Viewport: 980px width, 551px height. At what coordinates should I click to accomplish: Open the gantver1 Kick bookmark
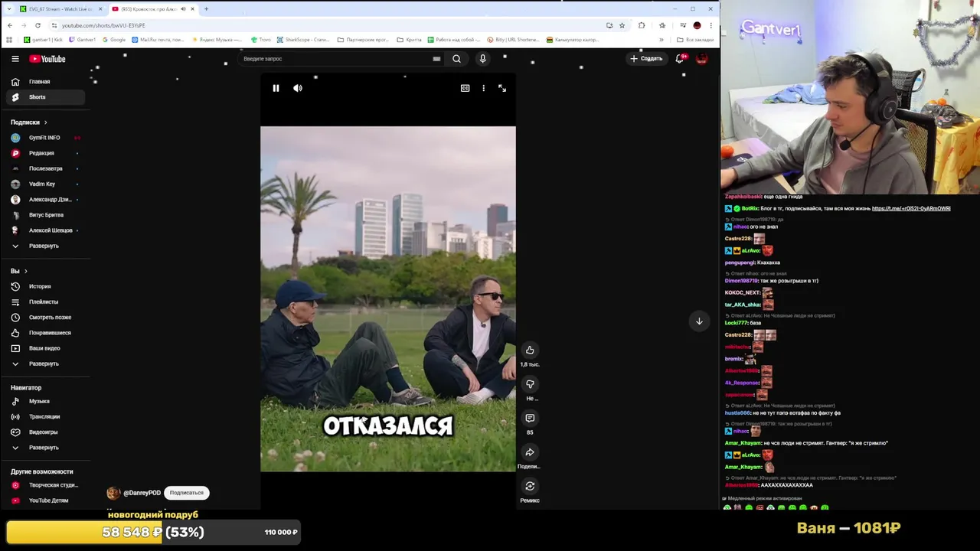tap(44, 40)
